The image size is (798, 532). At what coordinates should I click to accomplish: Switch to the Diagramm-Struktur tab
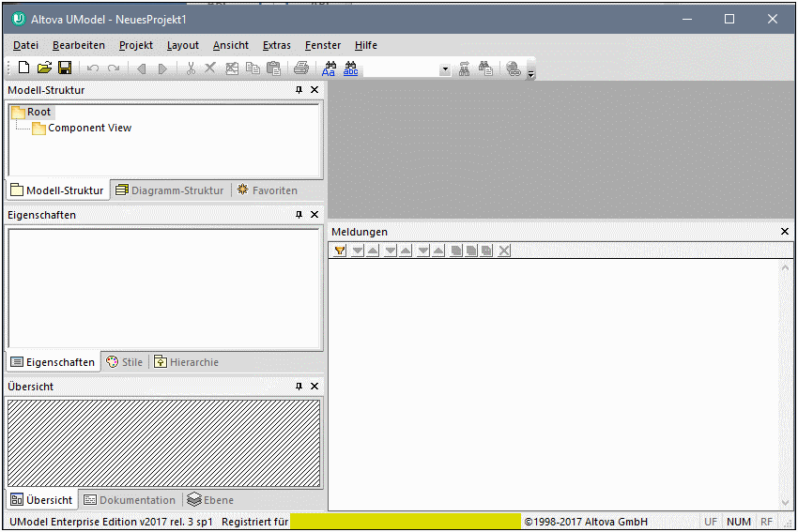[x=169, y=190]
